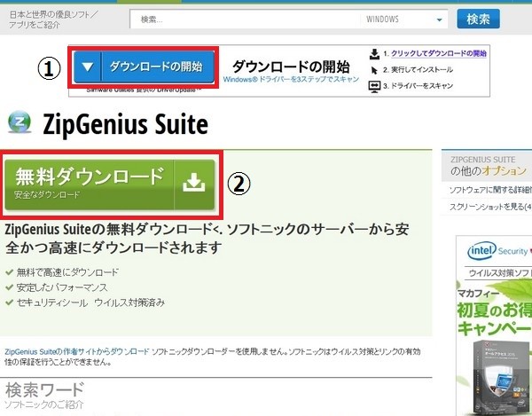Click the ZipGenius Suite globe logo icon
532x416 pixels.
(x=20, y=122)
